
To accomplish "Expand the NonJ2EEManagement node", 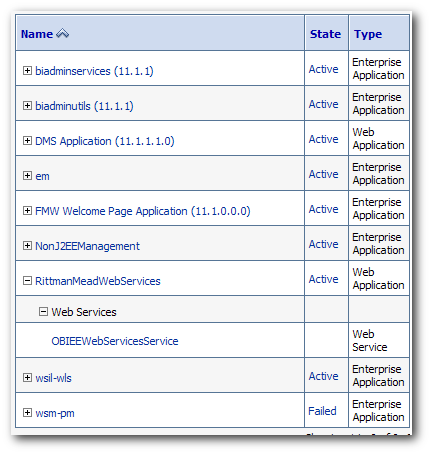I will pyautogui.click(x=27, y=246).
